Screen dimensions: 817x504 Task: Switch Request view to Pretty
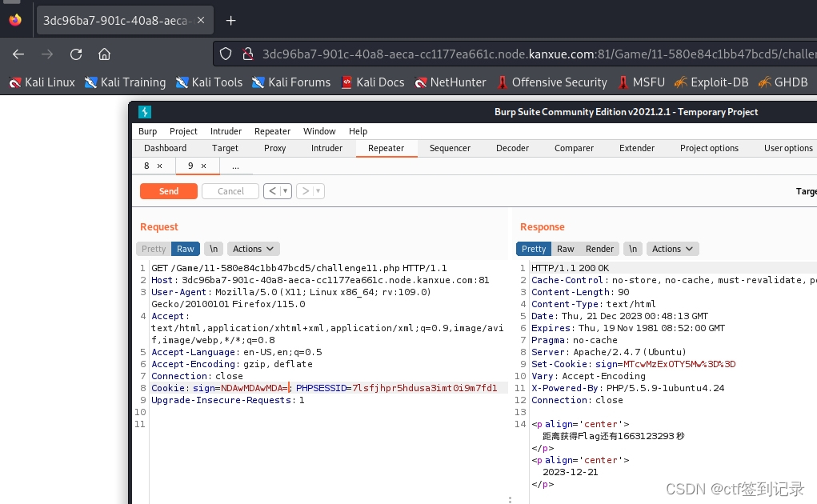tap(154, 249)
